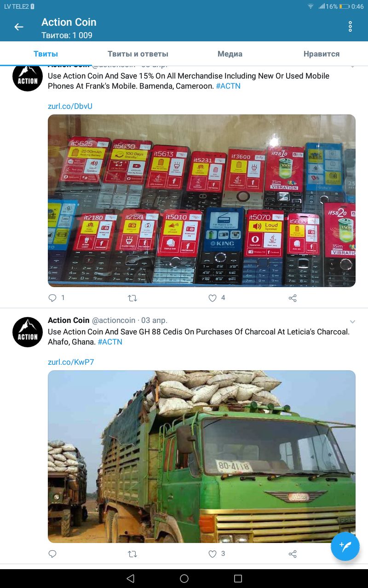Like the Frank's Mobile phones tweet
The width and height of the screenshot is (368, 588).
(213, 298)
